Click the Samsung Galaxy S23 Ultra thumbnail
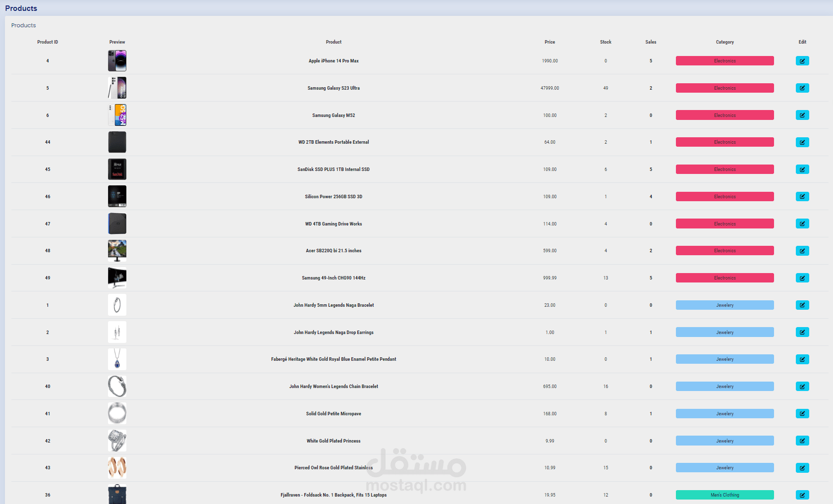The height and width of the screenshot is (504, 833). (x=117, y=88)
